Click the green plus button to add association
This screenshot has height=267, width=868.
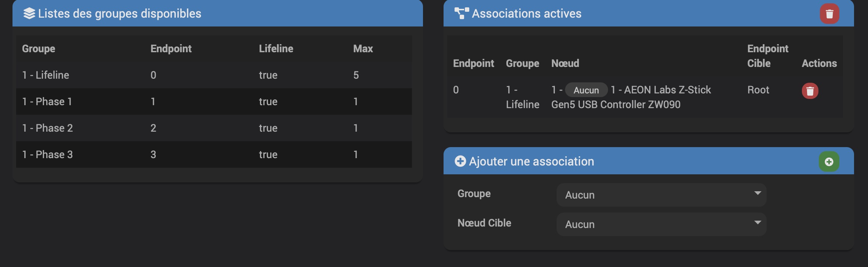click(x=829, y=162)
